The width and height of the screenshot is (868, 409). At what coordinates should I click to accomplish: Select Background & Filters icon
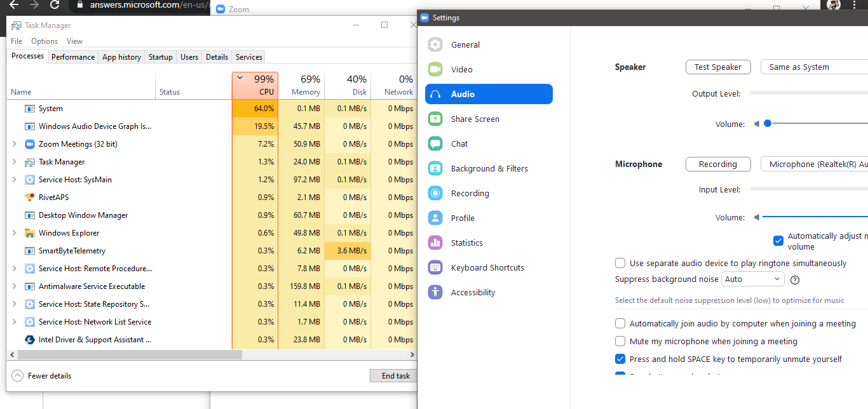pyautogui.click(x=435, y=168)
